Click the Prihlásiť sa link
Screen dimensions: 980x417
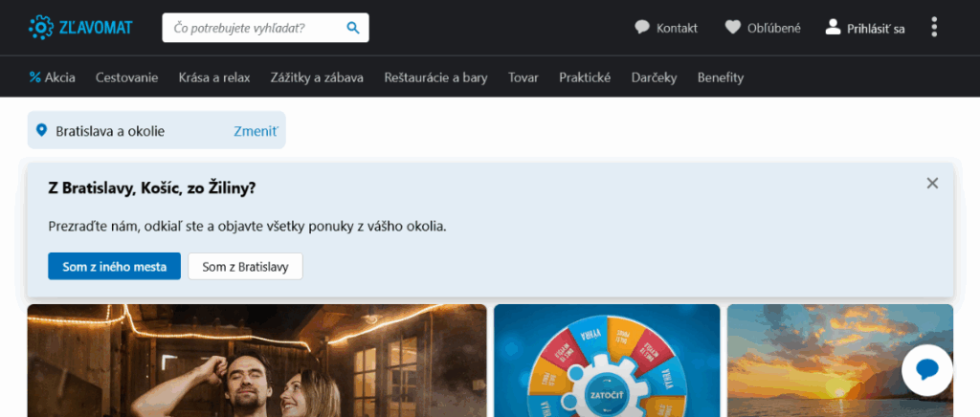point(876,29)
